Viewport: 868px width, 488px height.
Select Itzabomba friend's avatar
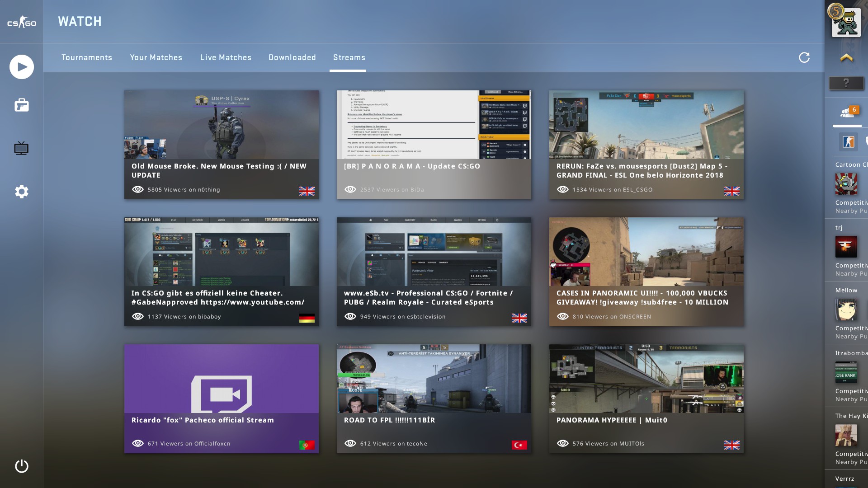[x=846, y=372]
